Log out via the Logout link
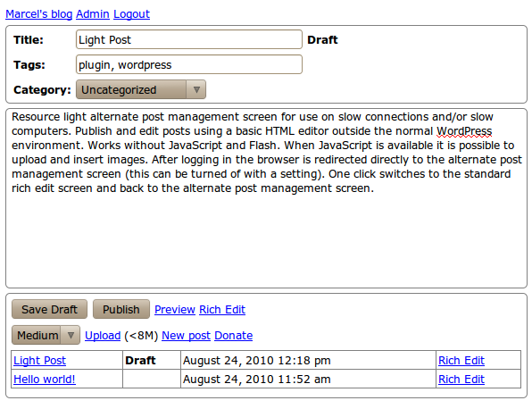 131,14
